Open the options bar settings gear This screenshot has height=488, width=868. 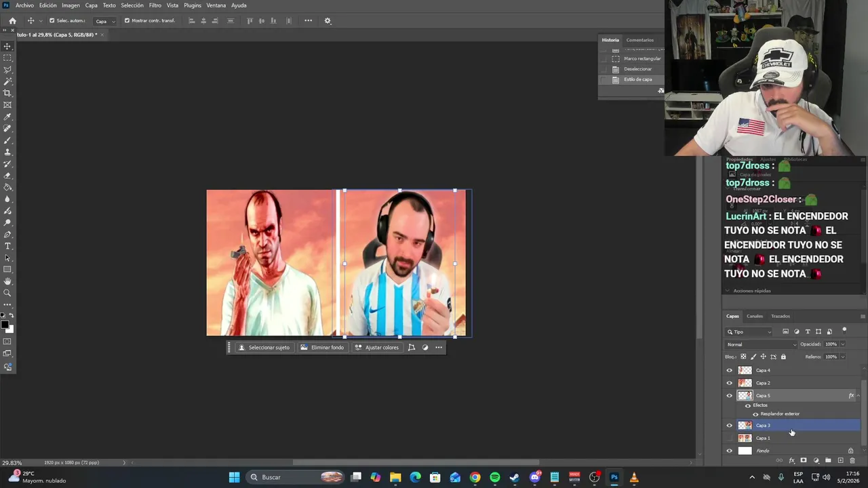(328, 21)
